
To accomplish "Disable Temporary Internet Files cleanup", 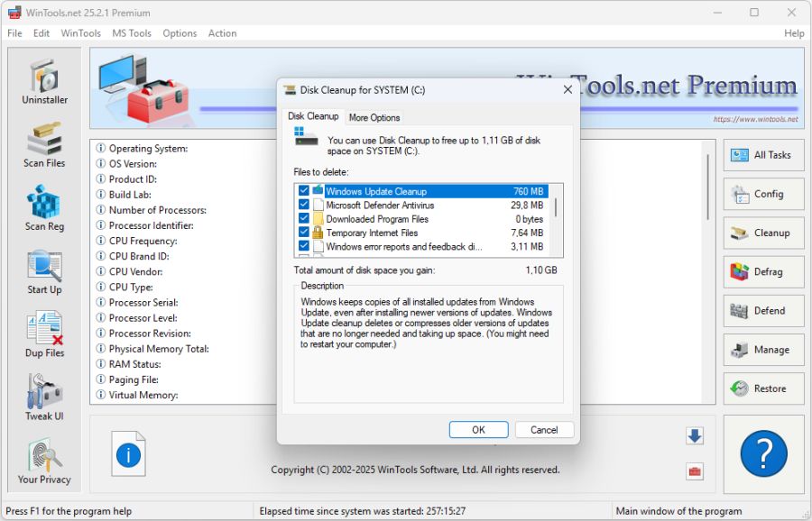I will [303, 233].
